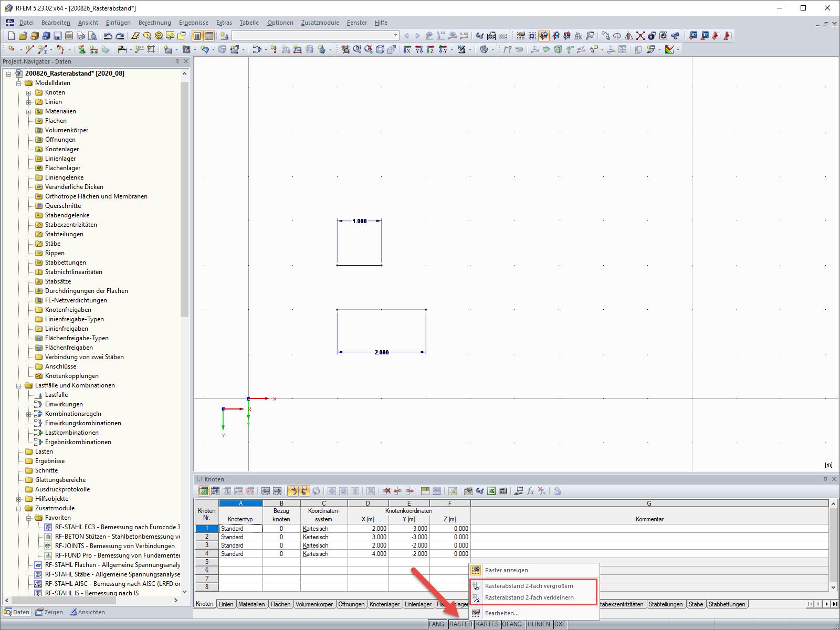The image size is (840, 630).
Task: Expand the Kombinationsregeln tree node
Action: coord(29,414)
